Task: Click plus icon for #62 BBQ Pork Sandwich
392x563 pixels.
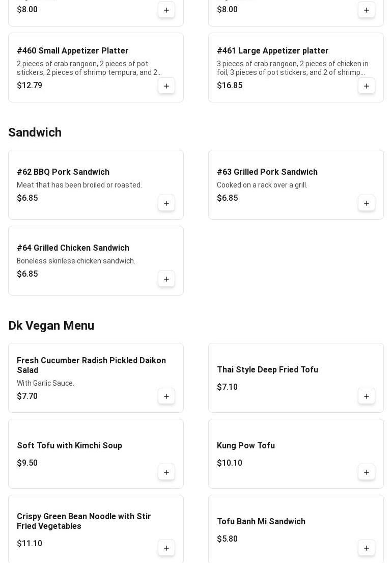Action: point(166,203)
